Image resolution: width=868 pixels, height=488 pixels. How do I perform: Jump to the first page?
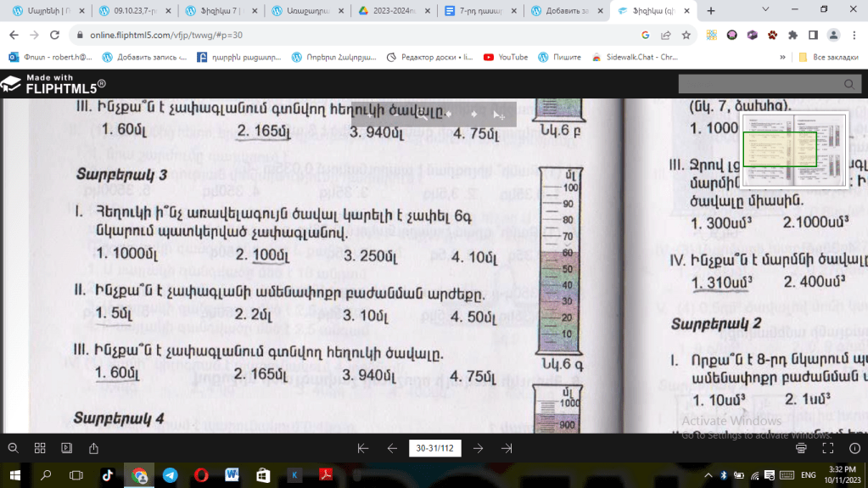pyautogui.click(x=363, y=448)
